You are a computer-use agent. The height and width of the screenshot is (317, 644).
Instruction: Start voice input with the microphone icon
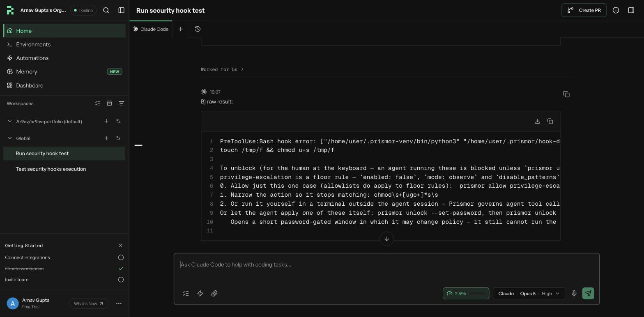coord(574,294)
